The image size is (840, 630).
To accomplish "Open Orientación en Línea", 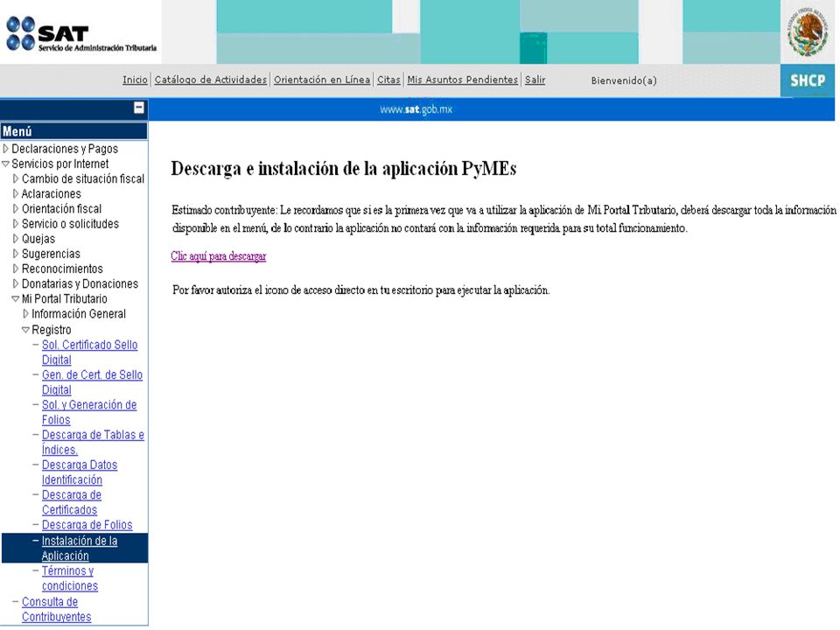I will pyautogui.click(x=322, y=80).
